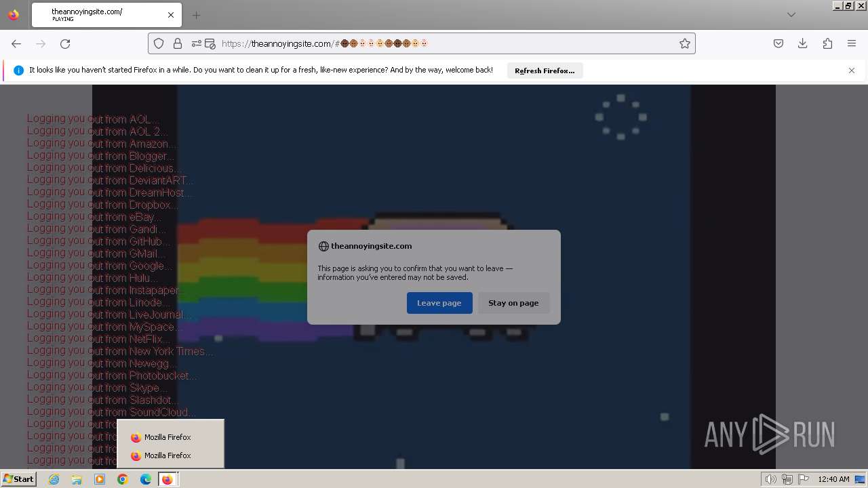Screen dimensions: 868x488
Task: Open a new tab with plus button
Action: click(196, 15)
